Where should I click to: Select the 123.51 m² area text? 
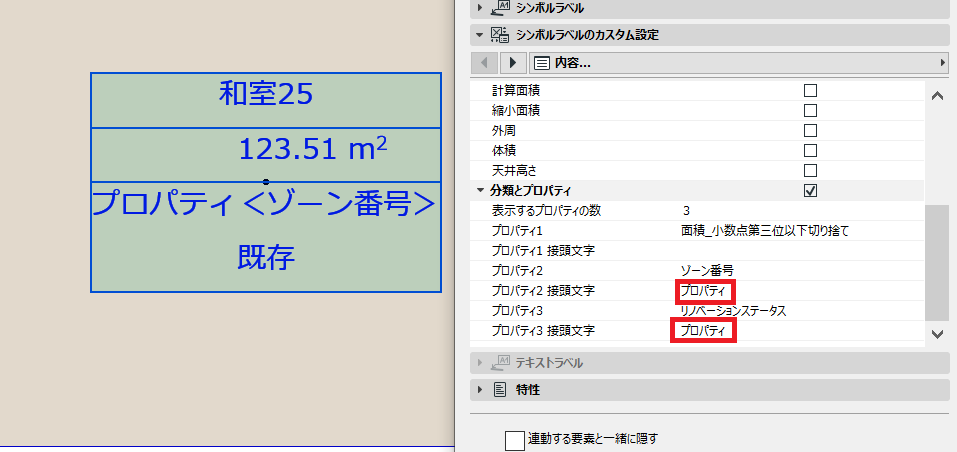(312, 148)
